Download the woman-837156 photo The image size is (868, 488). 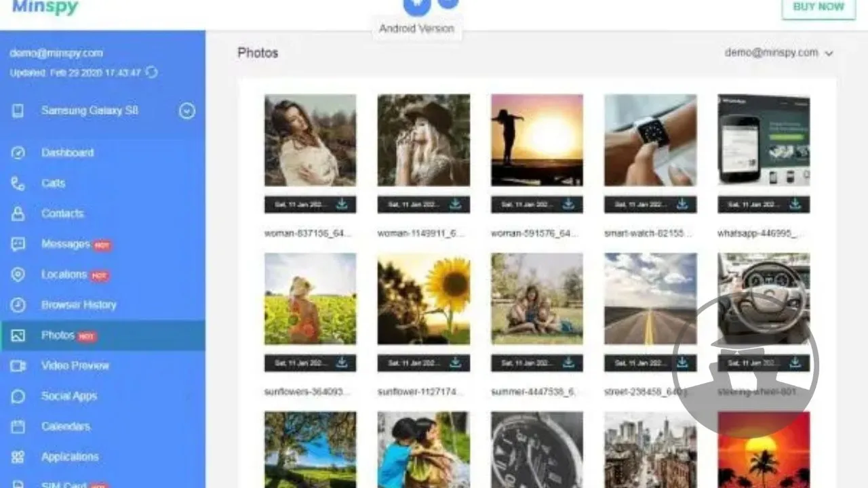tap(342, 204)
